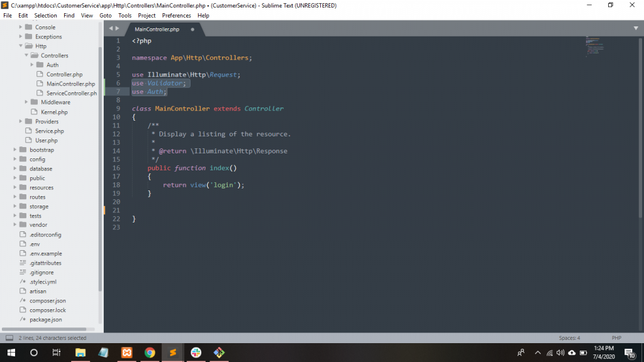Change the PHP syntax in status bar
This screenshot has height=362, width=644.
pos(616,338)
